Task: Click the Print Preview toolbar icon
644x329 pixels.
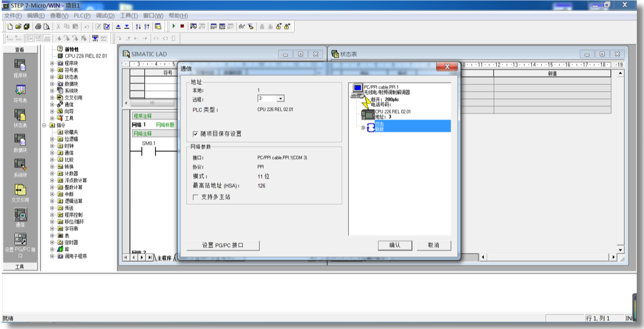Action: tap(46, 26)
